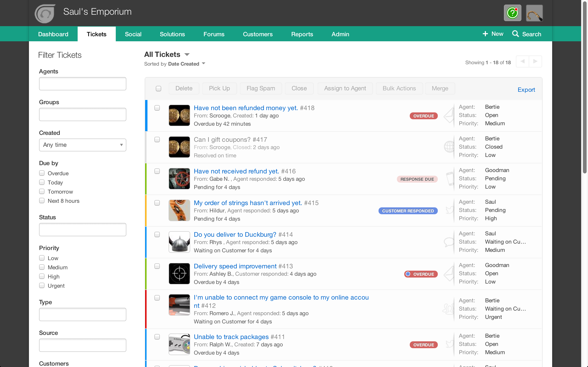The height and width of the screenshot is (367, 588).
Task: Click the Agents filter input field
Action: pyautogui.click(x=83, y=84)
